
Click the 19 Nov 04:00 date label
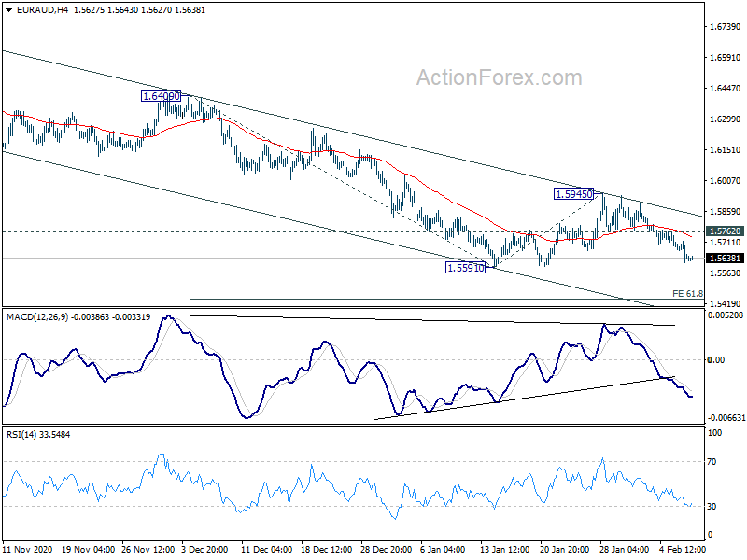tap(88, 550)
